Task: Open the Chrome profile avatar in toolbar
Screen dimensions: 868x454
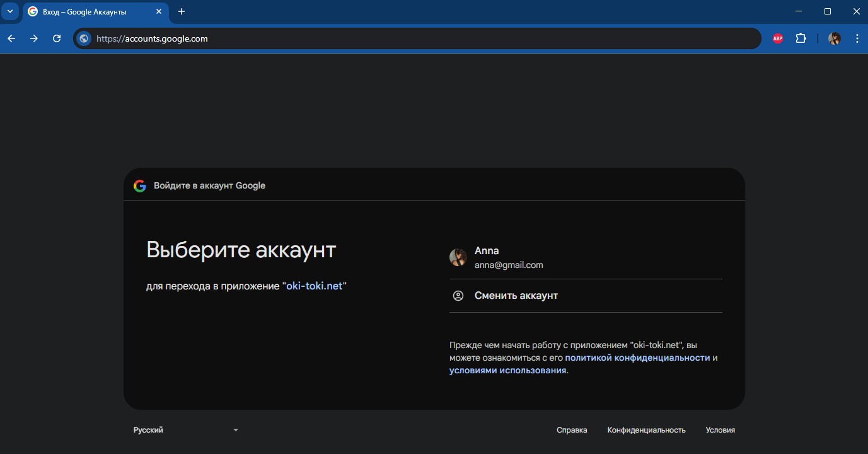Action: point(835,38)
